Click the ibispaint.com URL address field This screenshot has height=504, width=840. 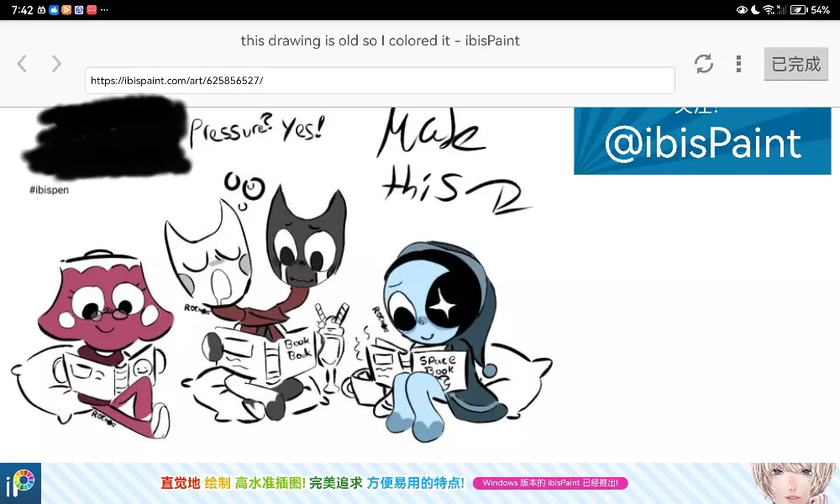pyautogui.click(x=380, y=81)
